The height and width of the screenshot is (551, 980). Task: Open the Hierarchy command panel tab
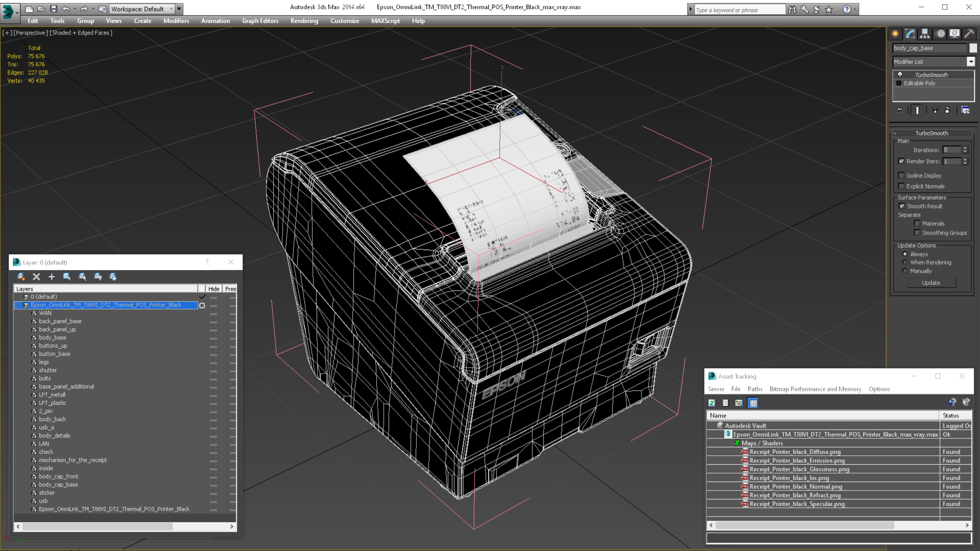click(925, 33)
